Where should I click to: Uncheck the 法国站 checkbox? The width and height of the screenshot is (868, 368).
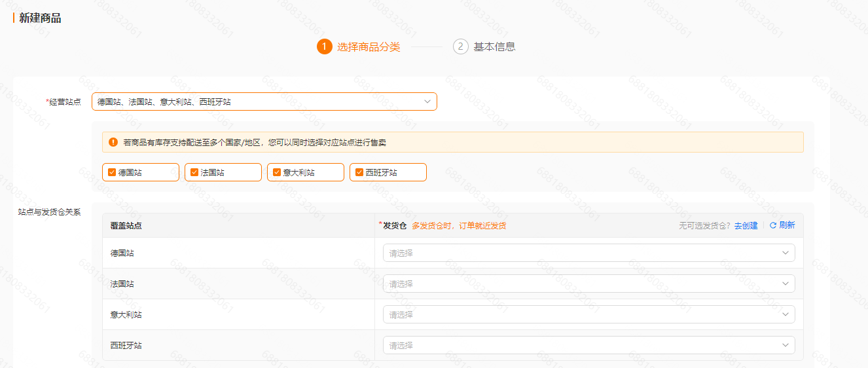(194, 172)
